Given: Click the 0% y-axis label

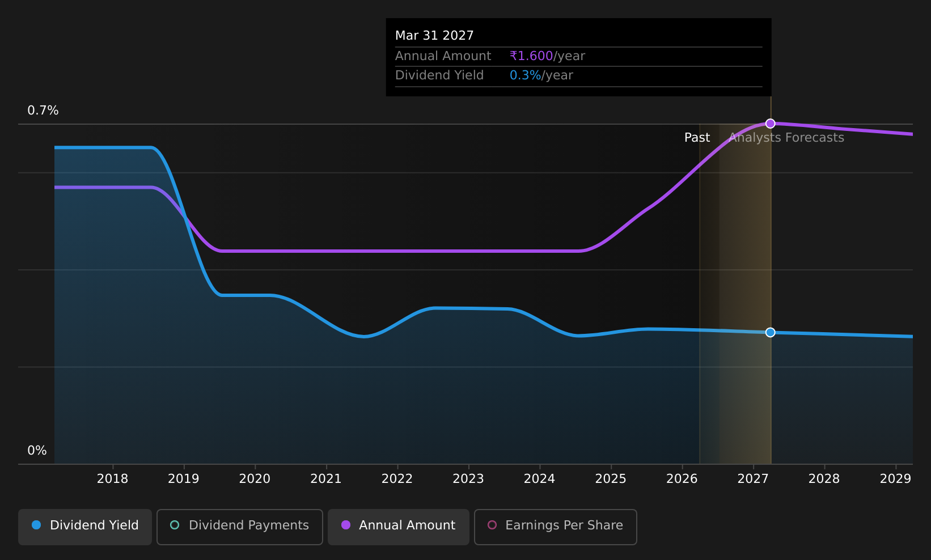Looking at the screenshot, I should (x=37, y=451).
